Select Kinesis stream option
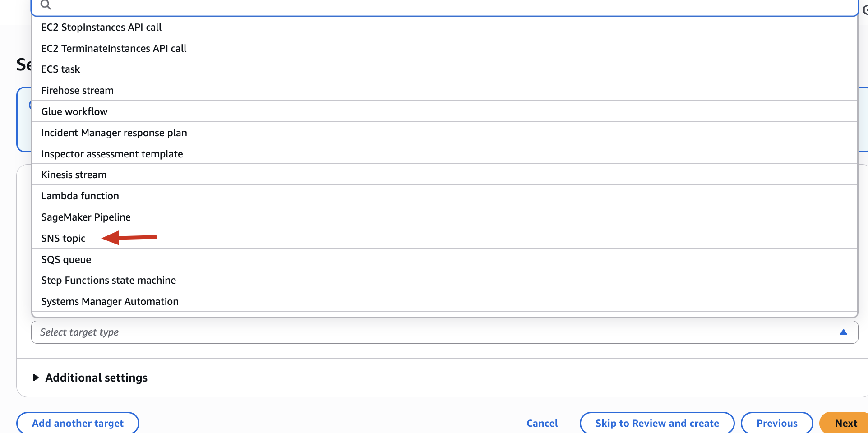Screen dimensions: 868x433 [74, 175]
